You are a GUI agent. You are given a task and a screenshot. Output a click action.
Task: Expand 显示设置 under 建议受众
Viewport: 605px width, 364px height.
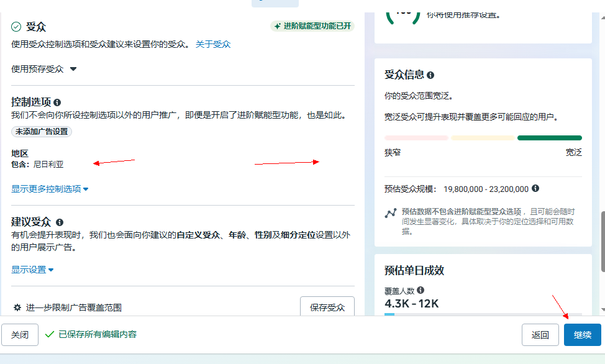click(x=32, y=270)
